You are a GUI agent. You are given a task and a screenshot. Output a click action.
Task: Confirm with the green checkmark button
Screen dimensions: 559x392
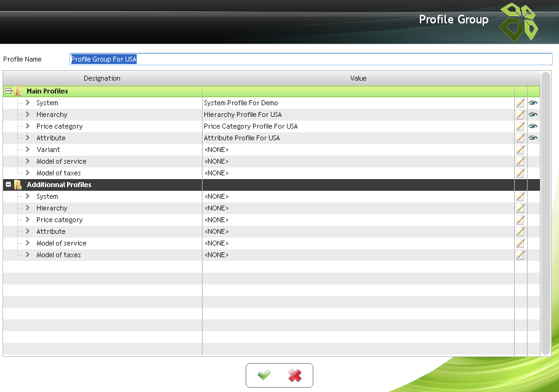(264, 375)
